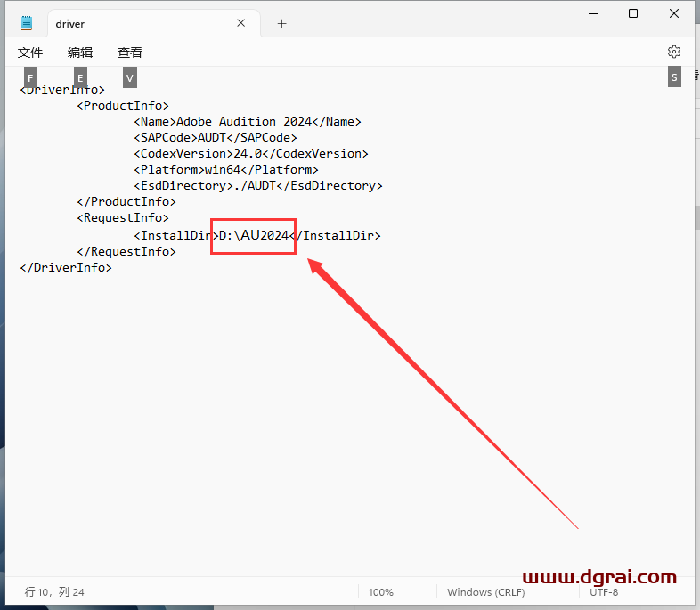This screenshot has width=700, height=610.
Task: Close the Notepad window
Action: tap(674, 14)
